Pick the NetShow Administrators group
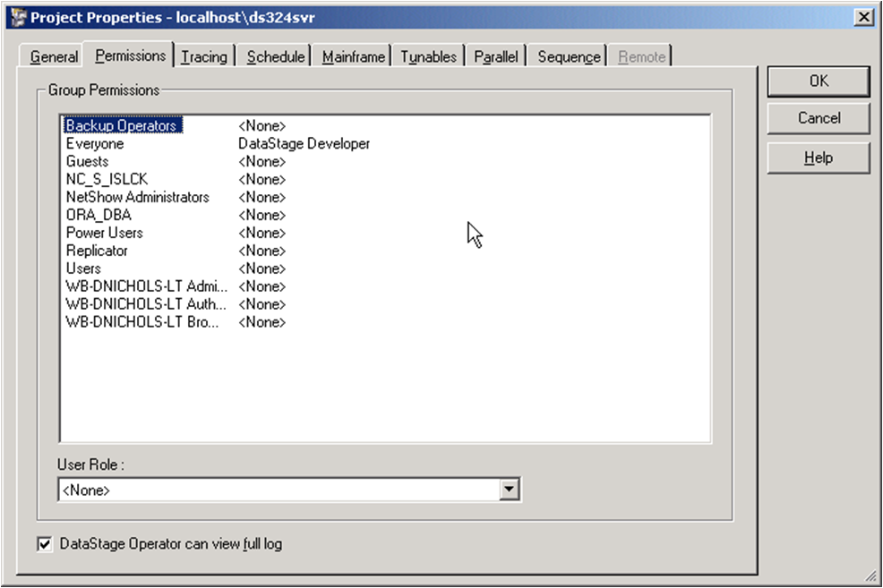 coord(137,197)
